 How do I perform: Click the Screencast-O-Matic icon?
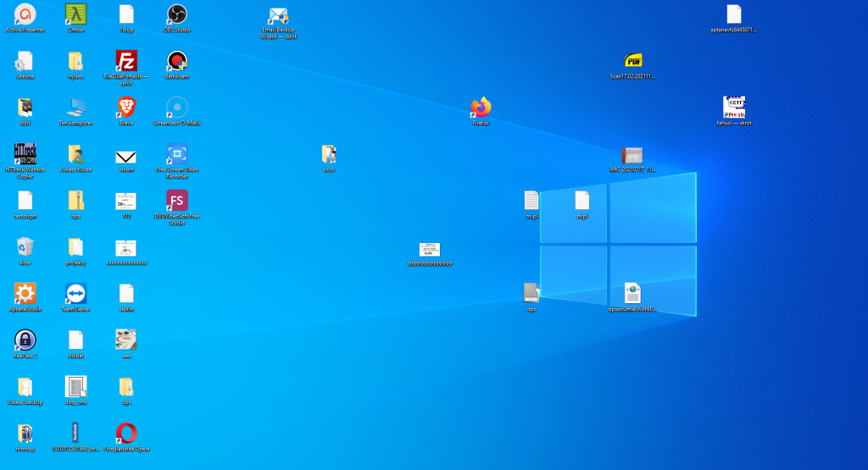click(x=177, y=107)
